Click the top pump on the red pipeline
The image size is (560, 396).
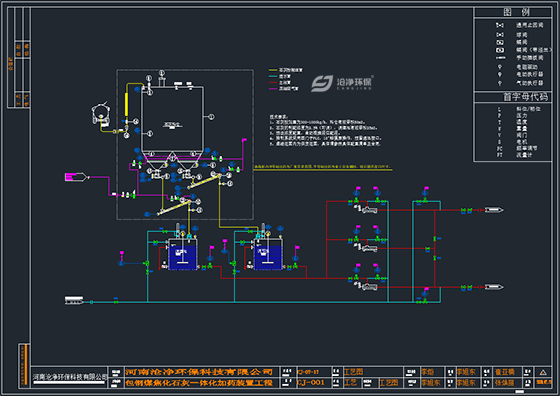369,210
